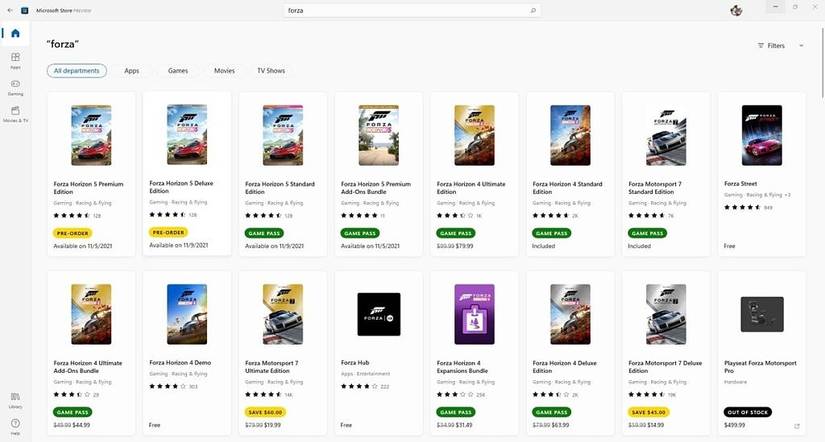Click GAME PASS badge on Horizon 5 Standard Edition
The width and height of the screenshot is (825, 442).
[x=264, y=233]
